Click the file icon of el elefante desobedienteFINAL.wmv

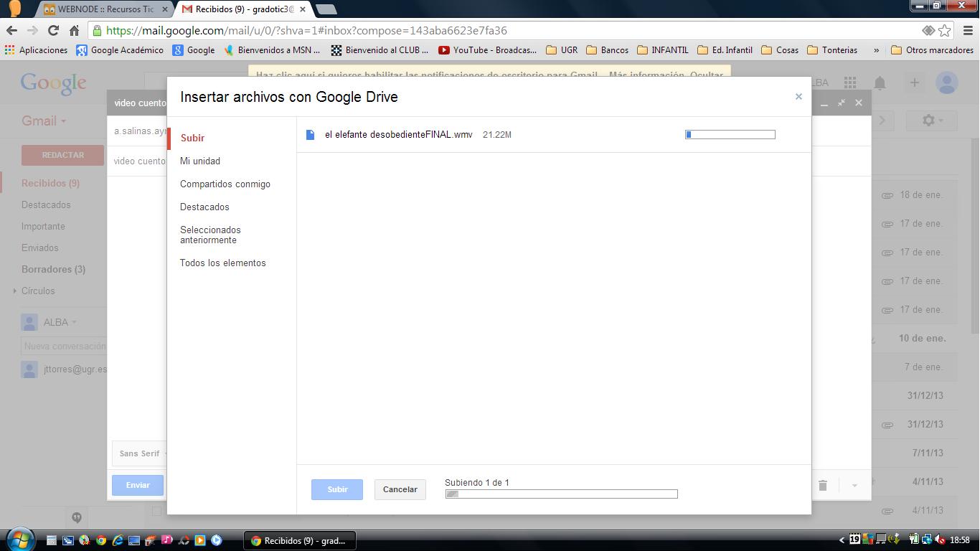[310, 134]
